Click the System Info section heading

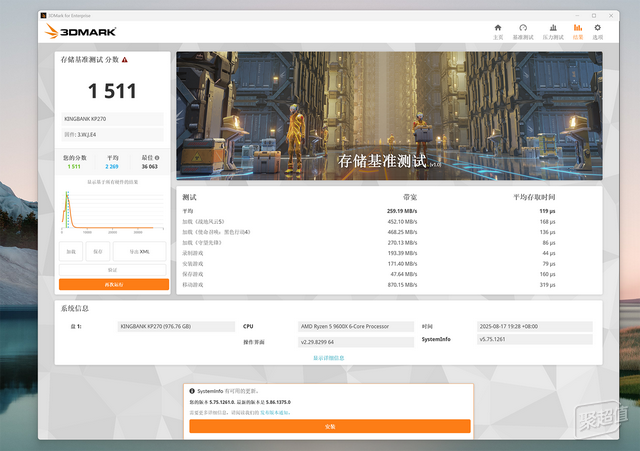[x=75, y=308]
